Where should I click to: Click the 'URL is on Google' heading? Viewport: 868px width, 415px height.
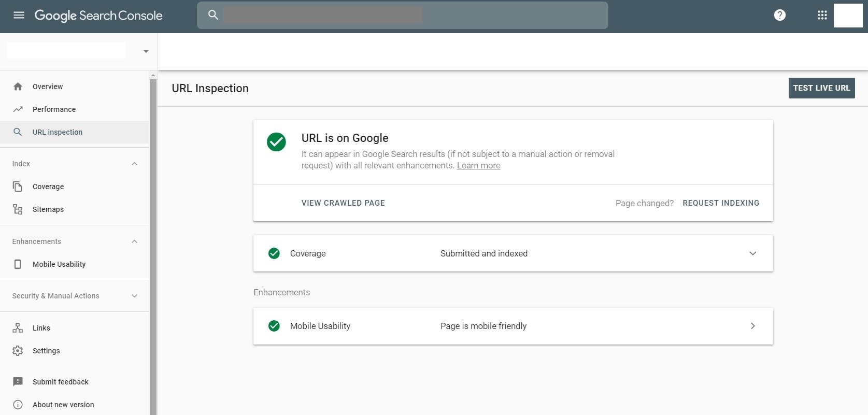tap(345, 138)
